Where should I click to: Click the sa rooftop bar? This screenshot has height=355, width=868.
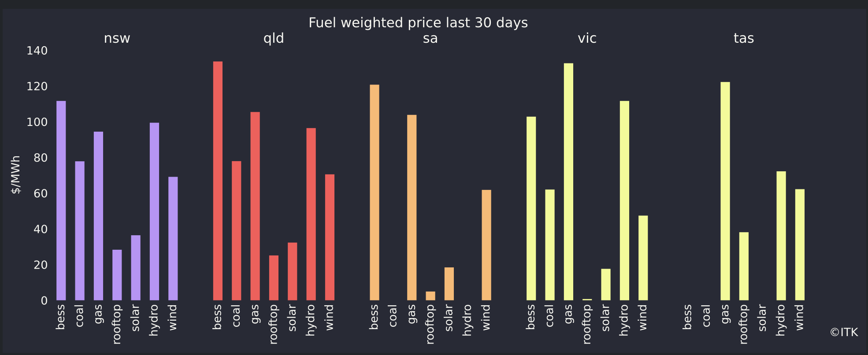430,296
